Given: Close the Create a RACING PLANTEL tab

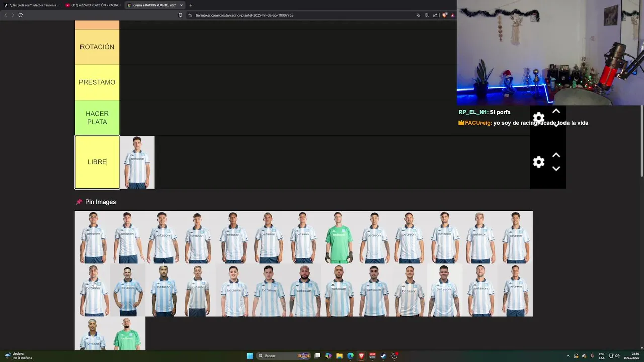Looking at the screenshot, I should pyautogui.click(x=182, y=5).
